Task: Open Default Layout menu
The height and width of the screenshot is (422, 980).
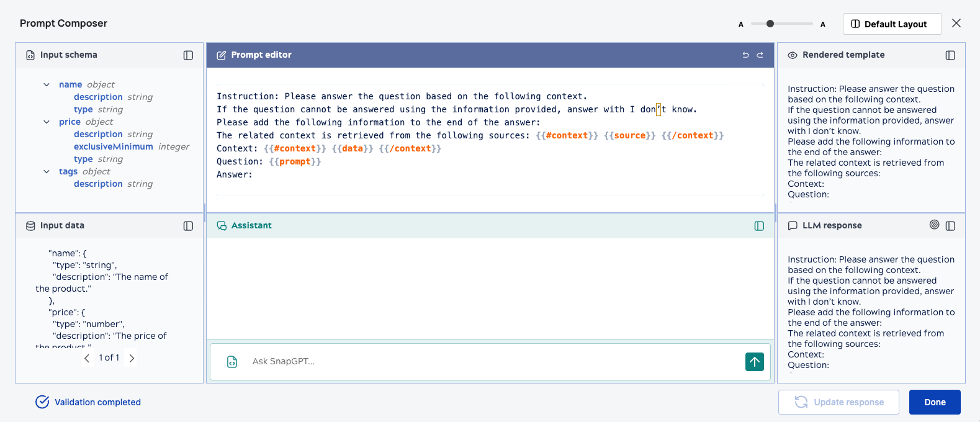Action: tap(892, 24)
